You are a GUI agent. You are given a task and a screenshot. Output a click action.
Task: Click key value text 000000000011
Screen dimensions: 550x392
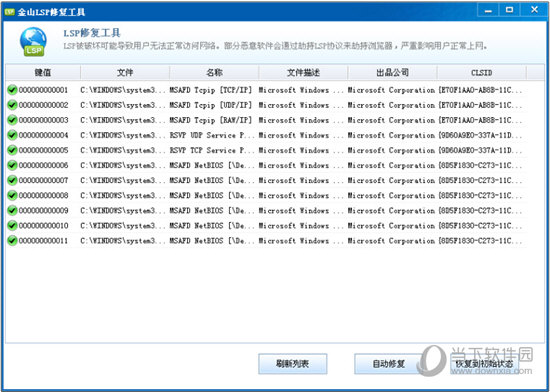[43, 241]
